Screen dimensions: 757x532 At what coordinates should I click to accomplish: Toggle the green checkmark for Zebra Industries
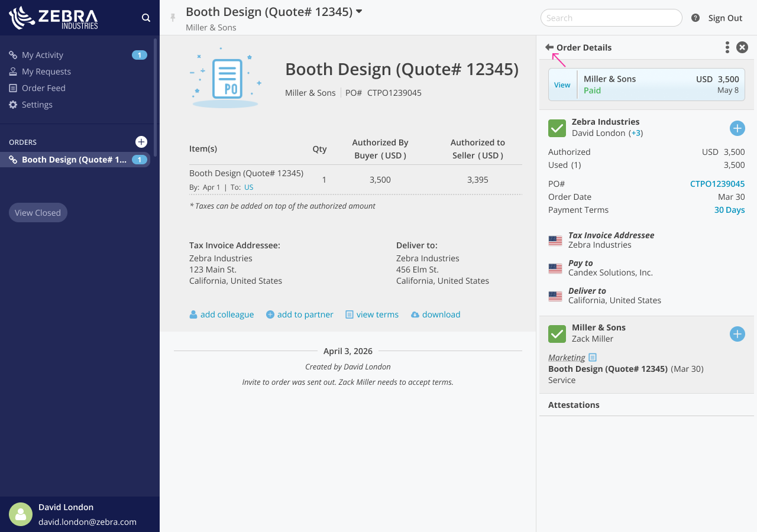tap(557, 128)
